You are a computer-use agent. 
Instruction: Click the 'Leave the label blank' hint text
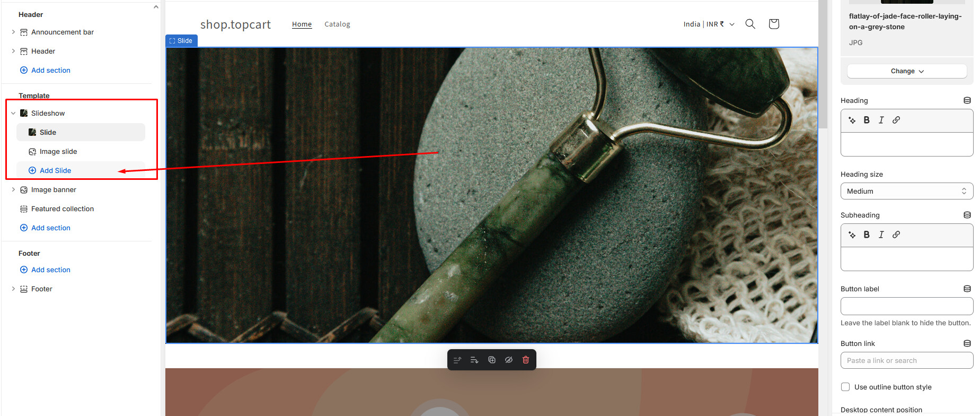[x=906, y=323]
